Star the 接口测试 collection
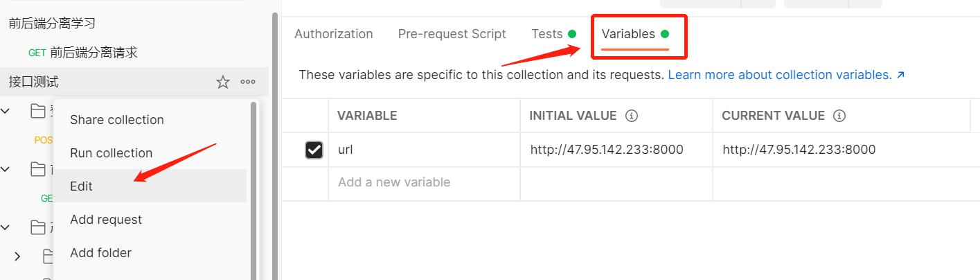Image resolution: width=980 pixels, height=280 pixels. (x=223, y=82)
